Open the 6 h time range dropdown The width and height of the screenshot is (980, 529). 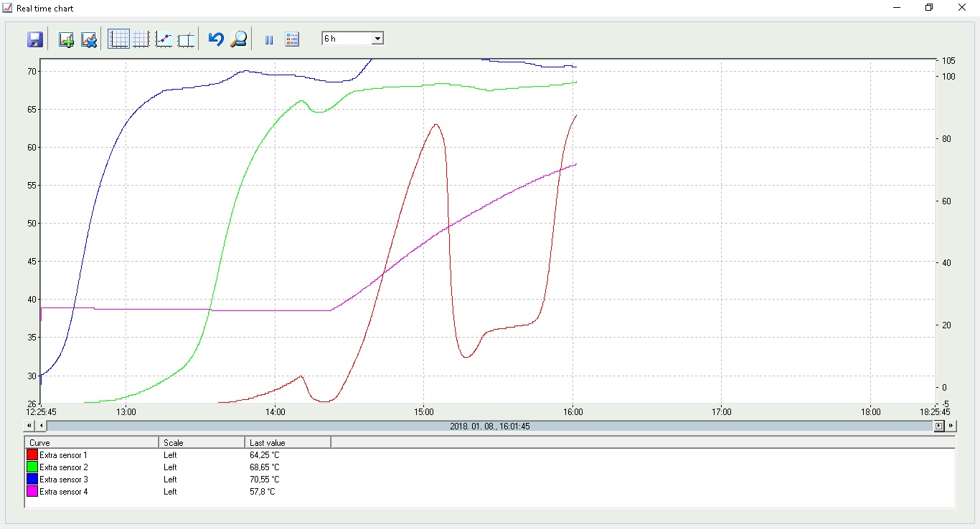point(377,39)
